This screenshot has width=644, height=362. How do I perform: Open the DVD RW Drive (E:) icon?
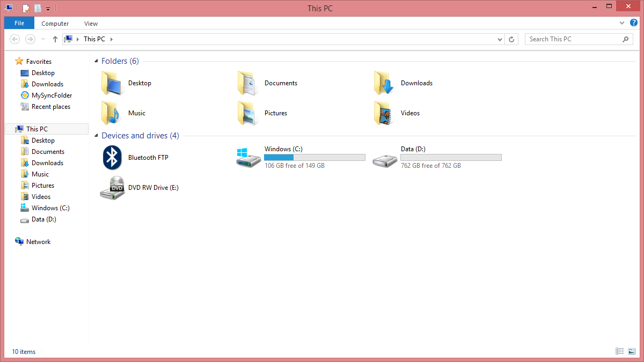click(x=112, y=188)
